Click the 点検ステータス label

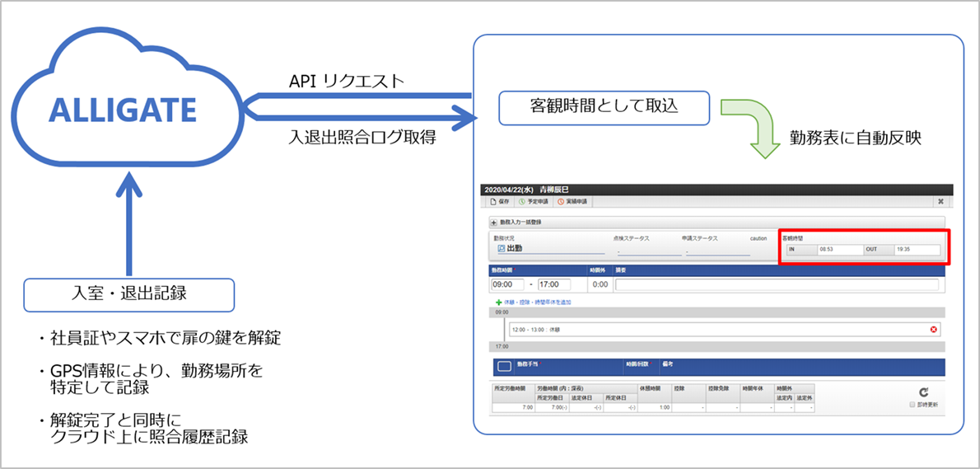pos(632,238)
